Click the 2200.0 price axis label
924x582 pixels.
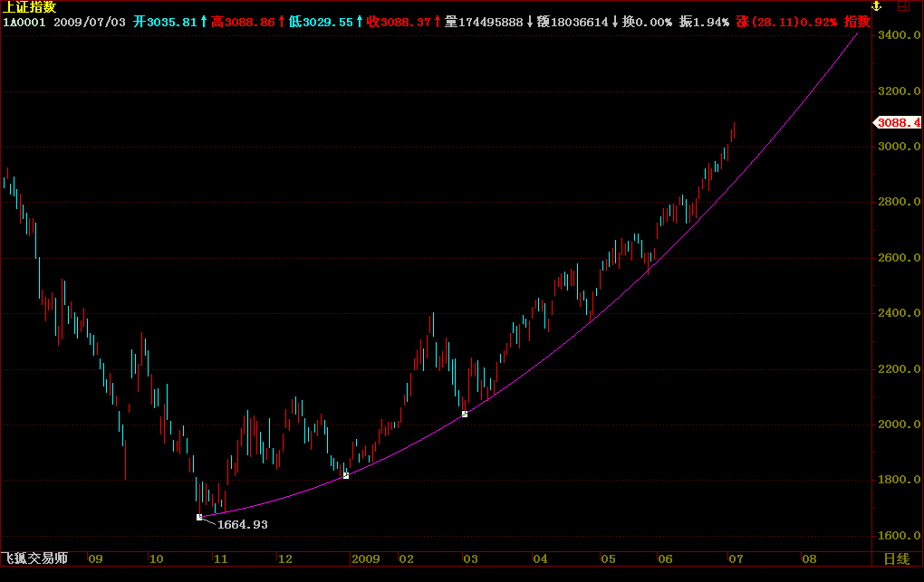point(899,369)
